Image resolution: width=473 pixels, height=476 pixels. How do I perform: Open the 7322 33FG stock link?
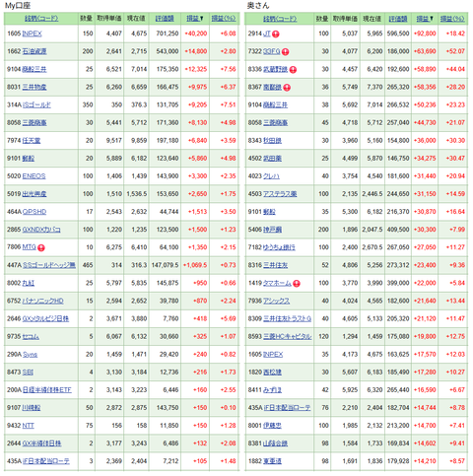(271, 51)
